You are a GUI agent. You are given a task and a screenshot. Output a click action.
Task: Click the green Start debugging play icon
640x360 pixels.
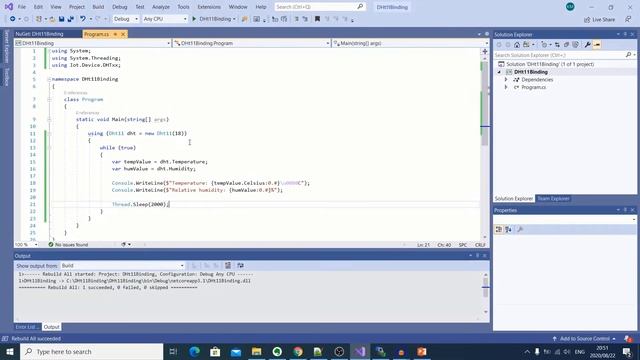click(194, 19)
